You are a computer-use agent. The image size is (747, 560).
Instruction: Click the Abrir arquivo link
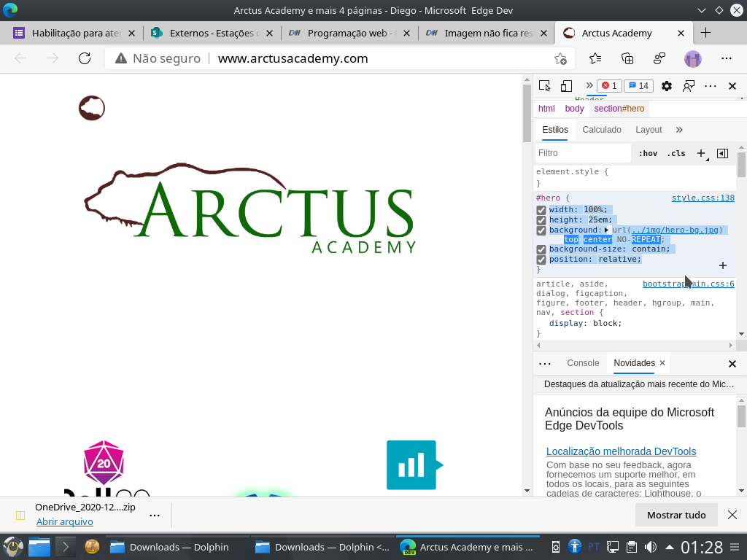[65, 521]
